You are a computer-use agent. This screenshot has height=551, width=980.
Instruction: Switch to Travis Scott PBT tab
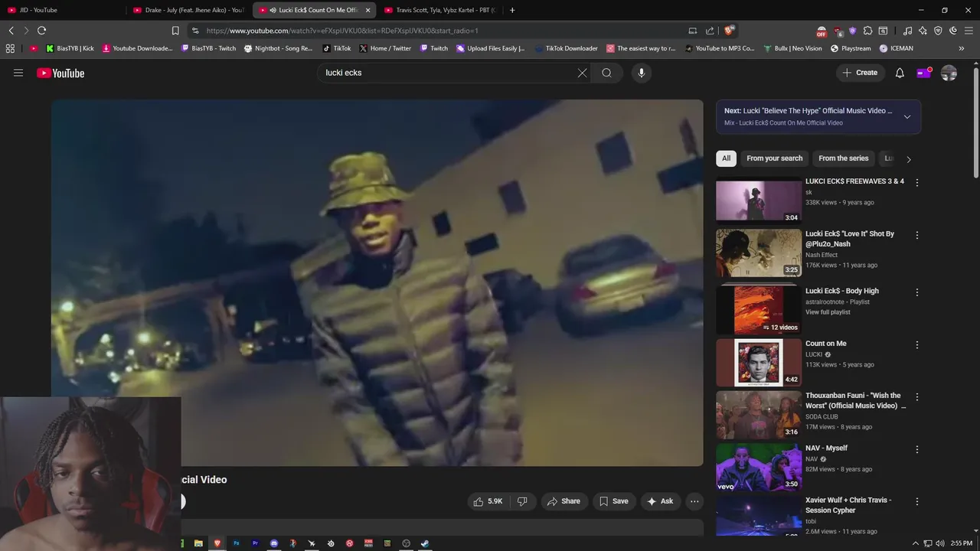click(x=439, y=10)
